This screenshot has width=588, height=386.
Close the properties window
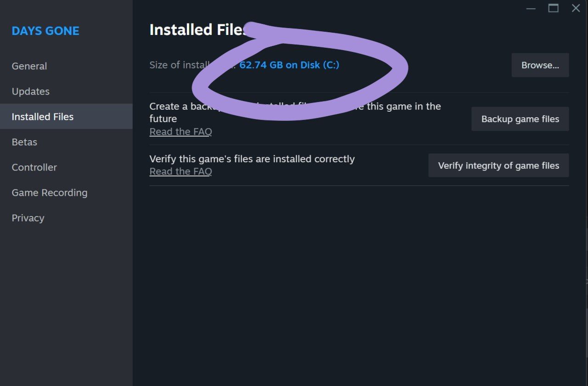tap(576, 8)
